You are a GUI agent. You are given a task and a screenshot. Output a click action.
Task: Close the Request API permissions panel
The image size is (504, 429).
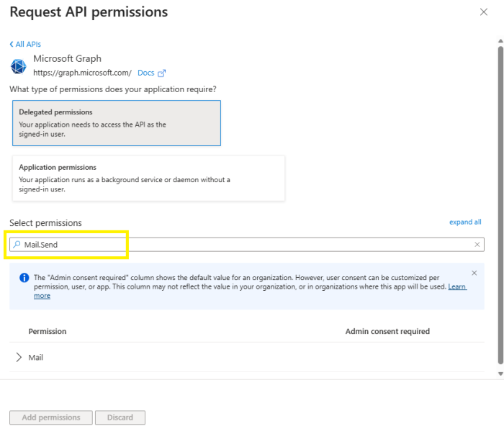click(483, 12)
